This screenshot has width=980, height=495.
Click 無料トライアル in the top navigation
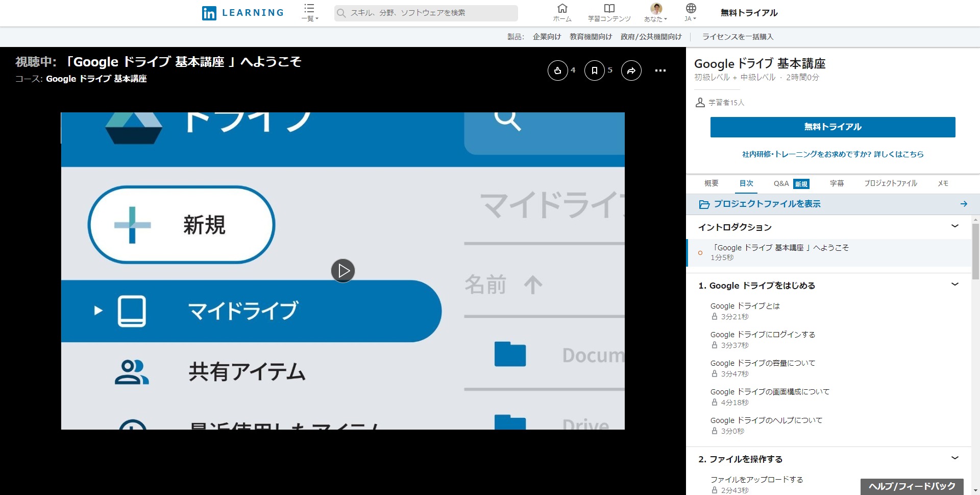tap(749, 13)
